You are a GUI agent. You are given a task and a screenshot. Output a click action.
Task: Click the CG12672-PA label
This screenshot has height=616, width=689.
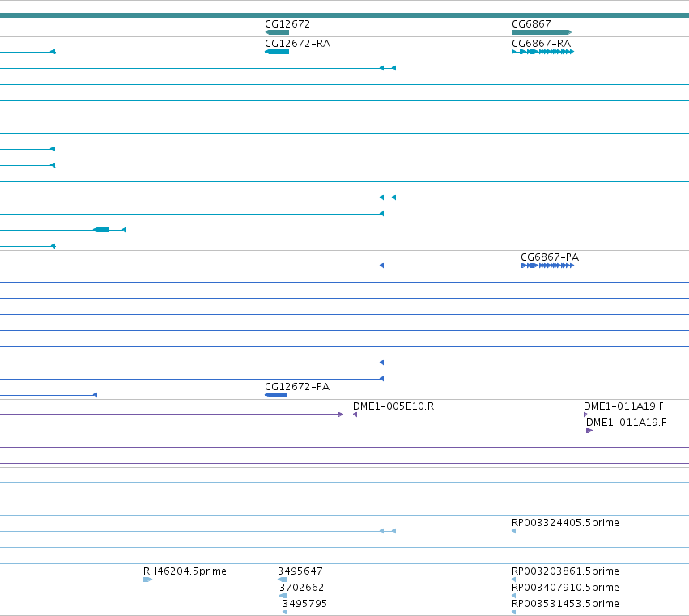(x=297, y=387)
